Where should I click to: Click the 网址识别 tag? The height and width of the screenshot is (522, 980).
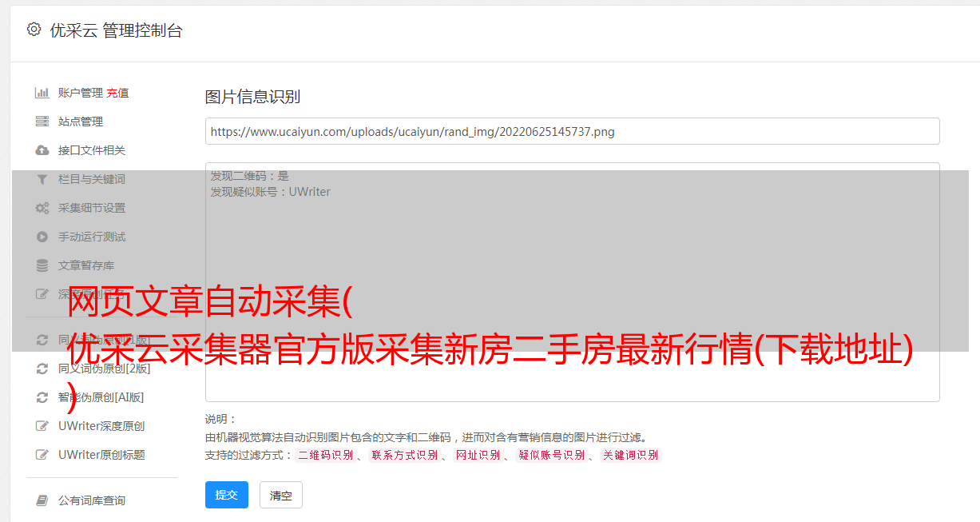pos(478,455)
